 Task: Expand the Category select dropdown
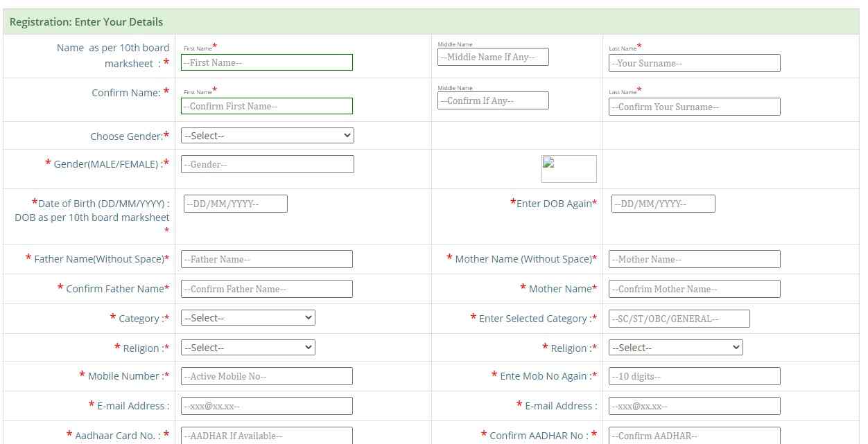pyautogui.click(x=248, y=318)
